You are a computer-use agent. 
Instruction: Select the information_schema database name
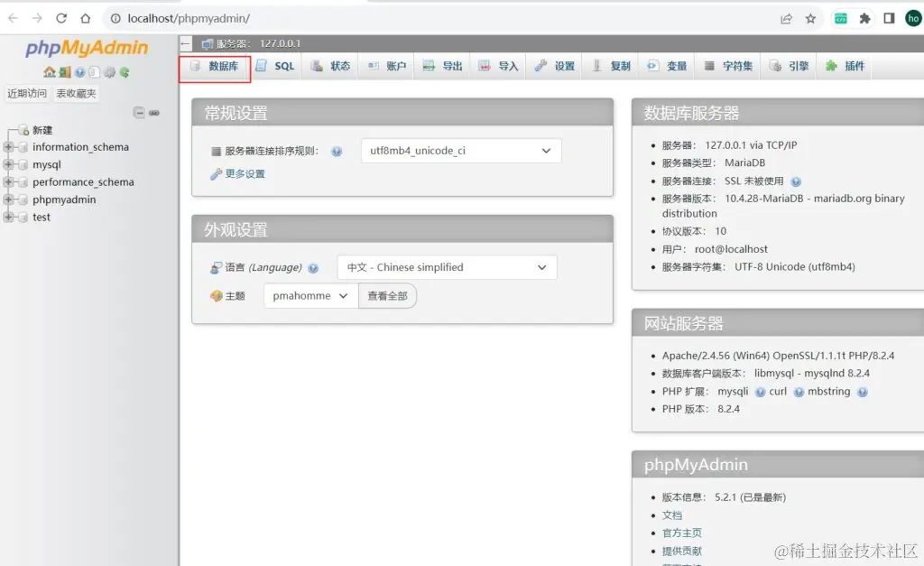(x=80, y=147)
